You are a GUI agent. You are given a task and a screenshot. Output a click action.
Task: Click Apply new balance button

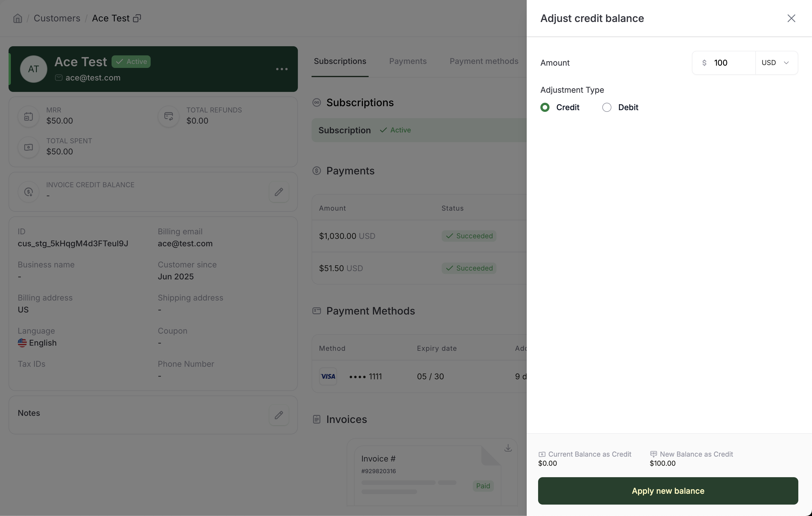point(668,491)
